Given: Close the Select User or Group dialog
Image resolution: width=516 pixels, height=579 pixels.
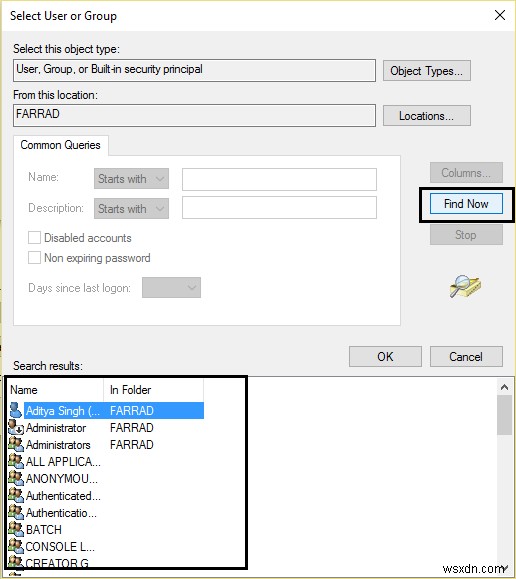Looking at the screenshot, I should pos(500,16).
